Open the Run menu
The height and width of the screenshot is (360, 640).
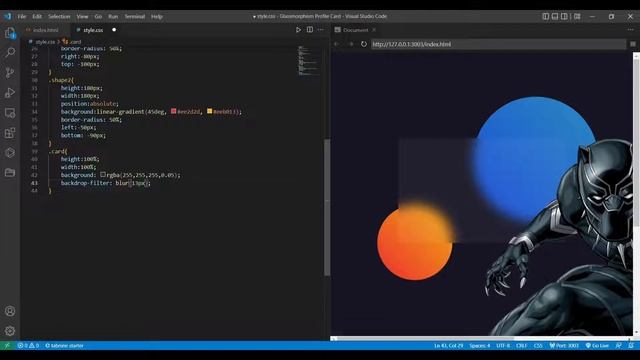coord(113,16)
